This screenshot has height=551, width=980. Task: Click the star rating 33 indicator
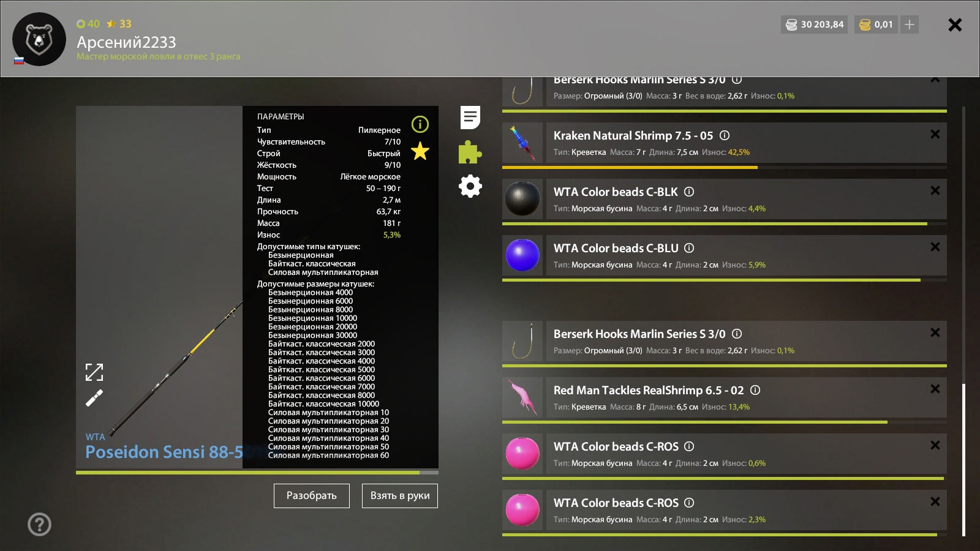pyautogui.click(x=119, y=24)
